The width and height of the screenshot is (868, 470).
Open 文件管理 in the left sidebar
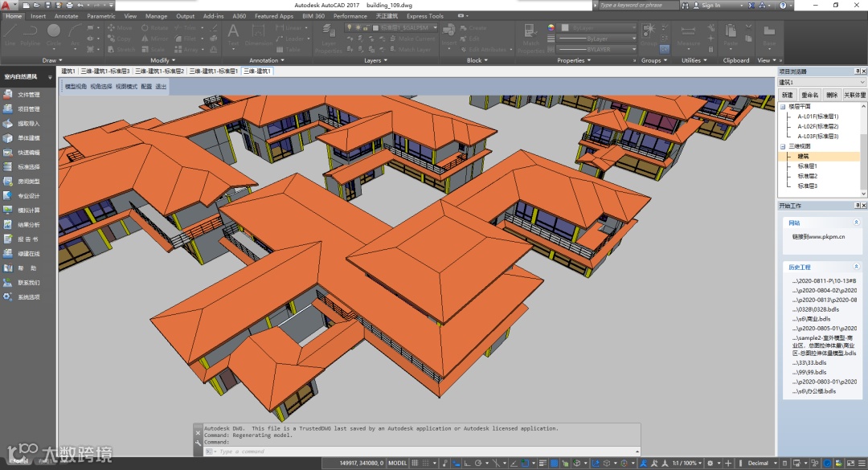click(23, 95)
